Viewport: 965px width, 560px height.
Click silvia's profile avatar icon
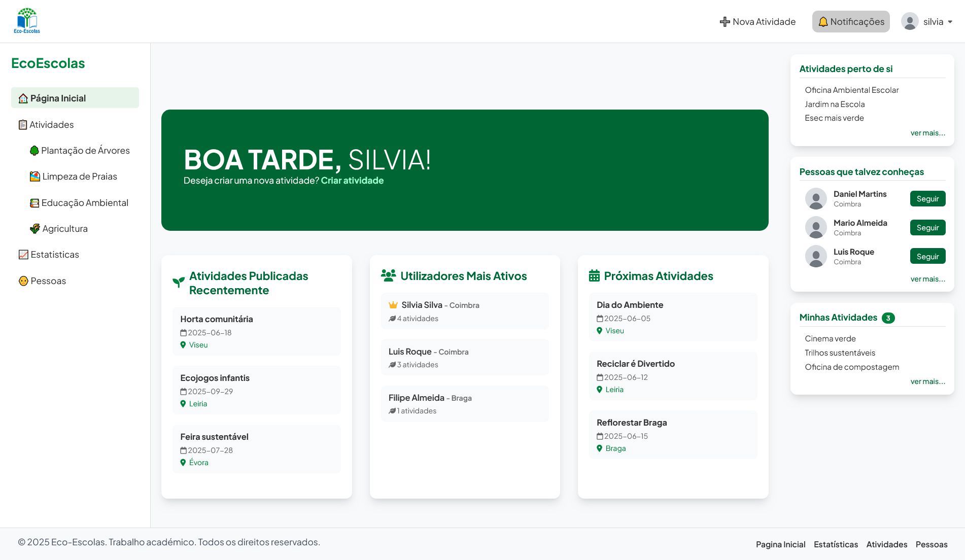tap(909, 22)
